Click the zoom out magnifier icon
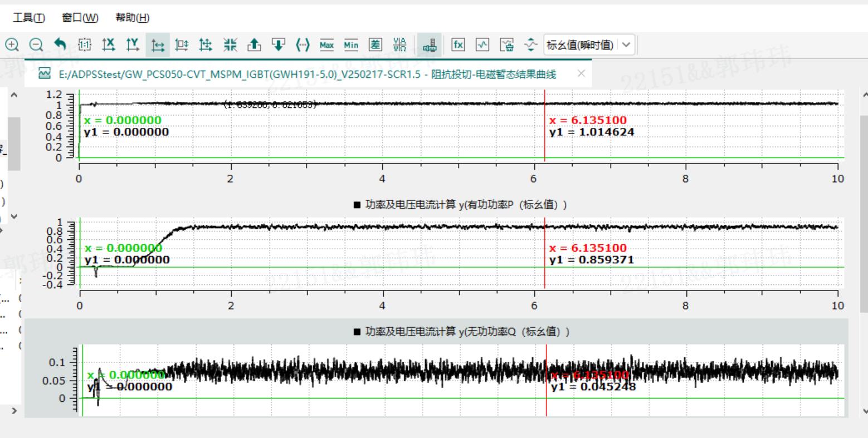This screenshot has height=438, width=868. [36, 45]
